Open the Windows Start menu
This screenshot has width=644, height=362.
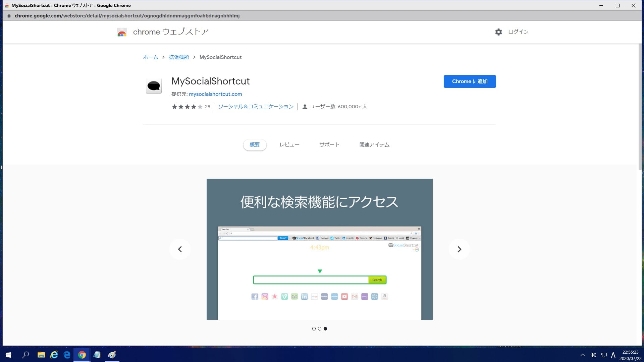[x=8, y=355]
